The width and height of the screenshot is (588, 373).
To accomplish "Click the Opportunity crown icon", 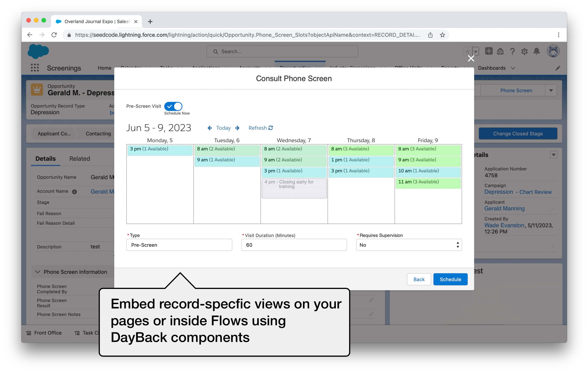I will pos(37,90).
